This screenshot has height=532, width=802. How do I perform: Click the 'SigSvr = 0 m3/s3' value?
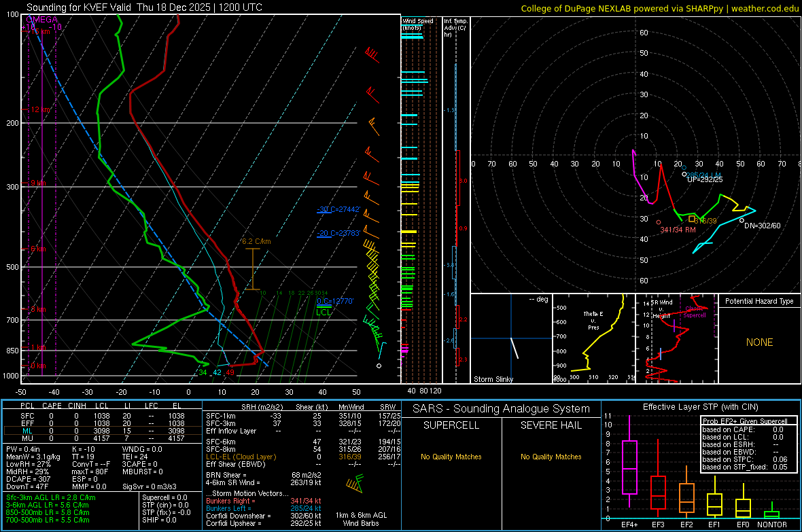click(150, 487)
